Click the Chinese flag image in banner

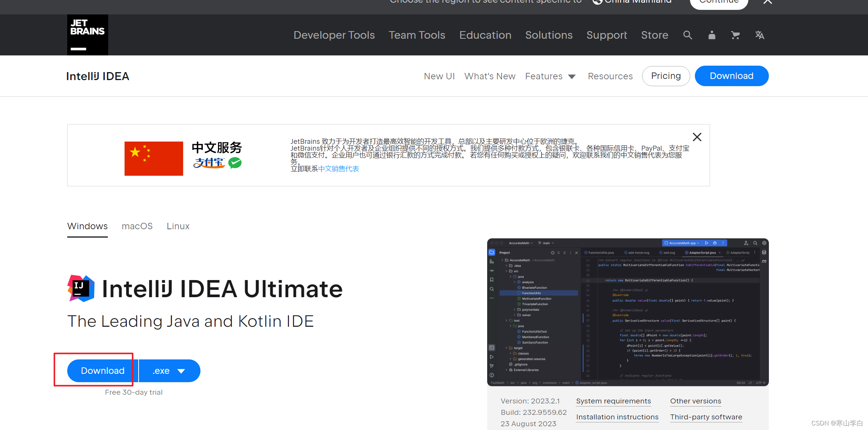click(x=154, y=159)
